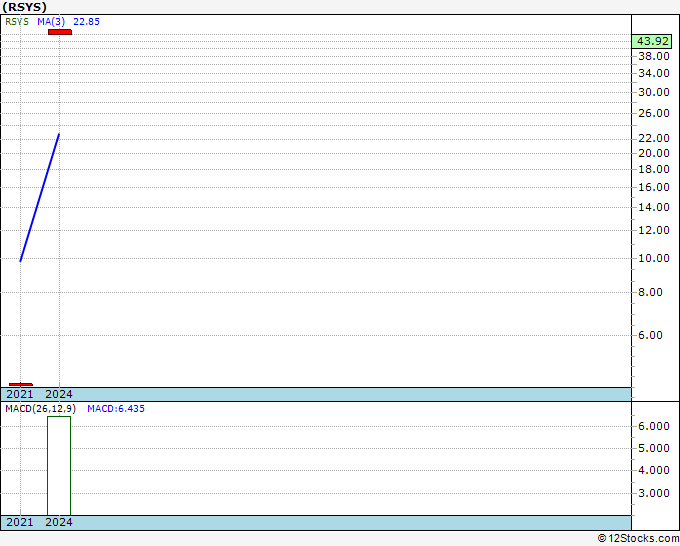Click the 6.000 MACD axis label

(654, 426)
